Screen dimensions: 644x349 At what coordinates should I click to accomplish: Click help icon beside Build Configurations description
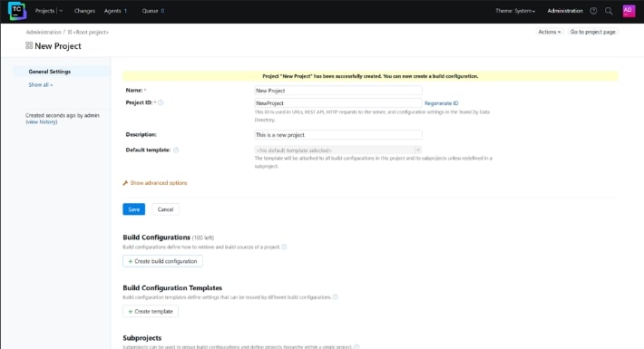(284, 247)
